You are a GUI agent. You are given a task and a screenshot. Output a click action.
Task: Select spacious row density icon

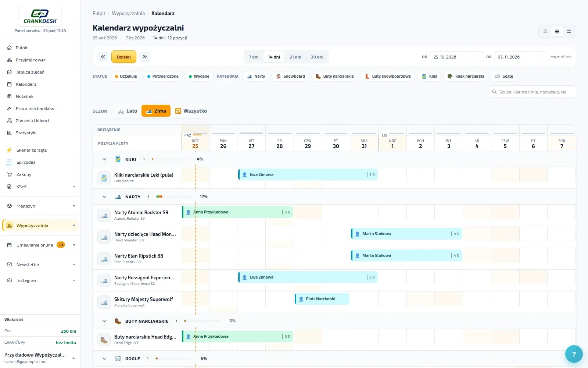569,32
